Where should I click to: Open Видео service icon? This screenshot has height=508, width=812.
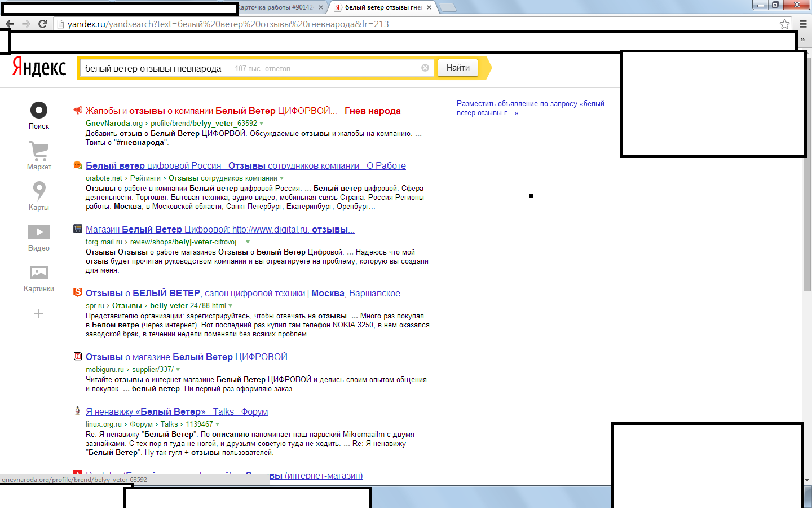39,232
